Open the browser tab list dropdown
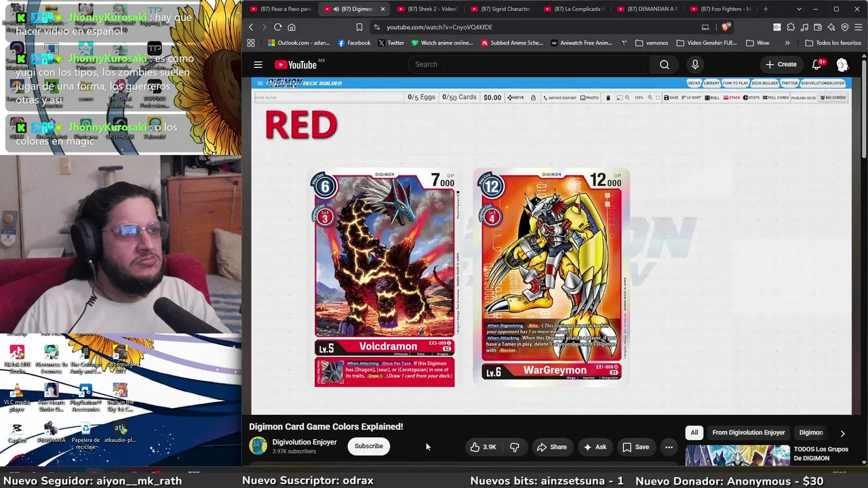 [800, 9]
